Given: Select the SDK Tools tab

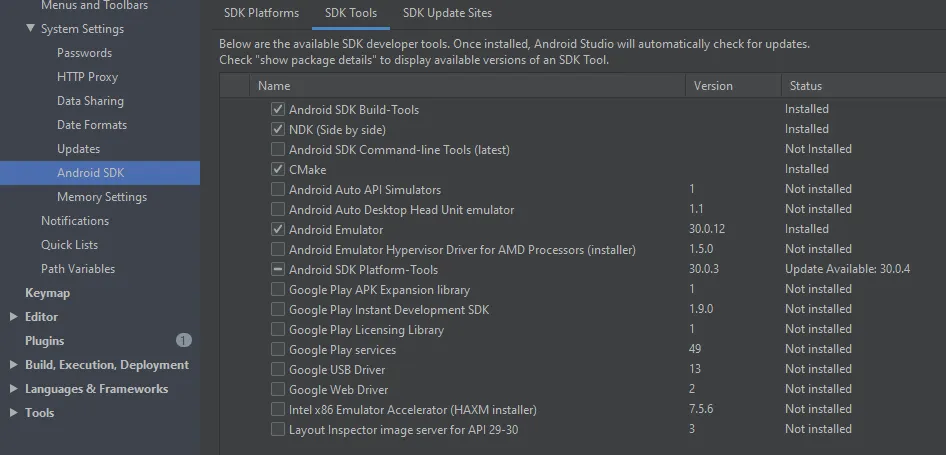Looking at the screenshot, I should coord(351,13).
